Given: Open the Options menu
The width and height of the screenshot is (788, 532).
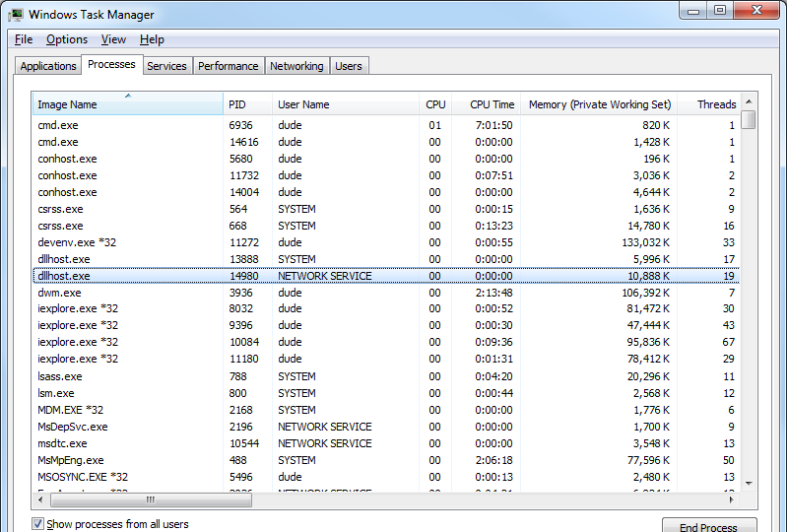Looking at the screenshot, I should click(67, 39).
